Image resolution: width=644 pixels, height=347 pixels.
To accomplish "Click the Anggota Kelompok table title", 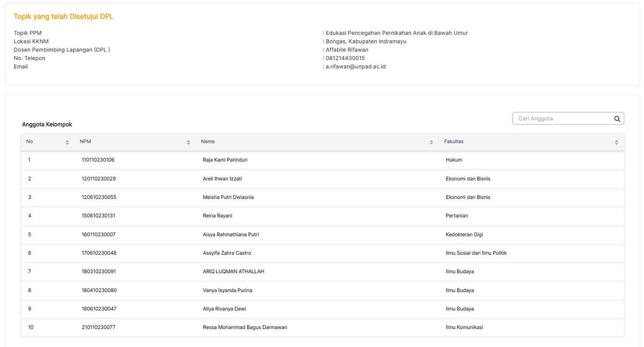I will coord(47,124).
